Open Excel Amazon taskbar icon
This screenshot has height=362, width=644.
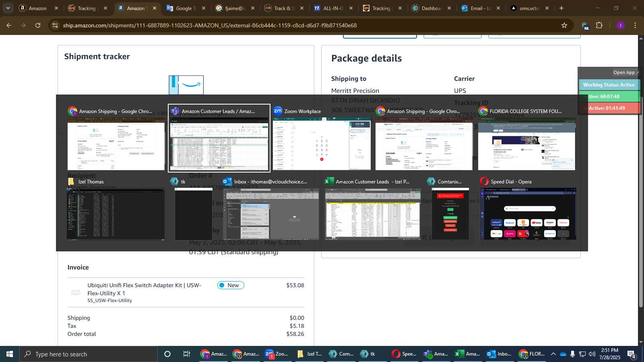point(468,354)
